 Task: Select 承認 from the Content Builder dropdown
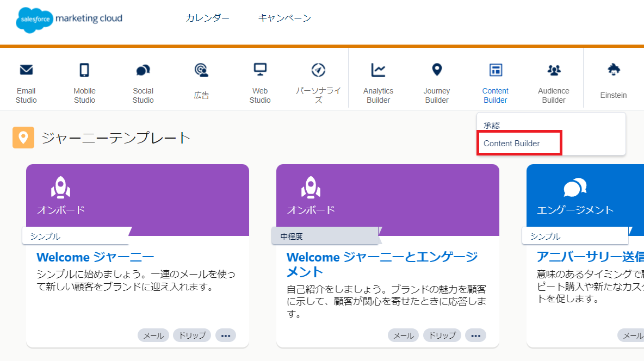point(492,125)
